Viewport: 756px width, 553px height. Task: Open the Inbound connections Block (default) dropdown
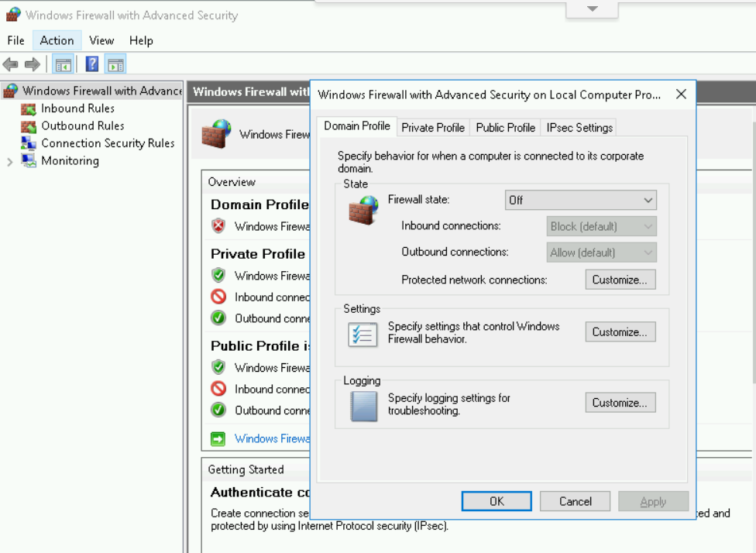[601, 226]
